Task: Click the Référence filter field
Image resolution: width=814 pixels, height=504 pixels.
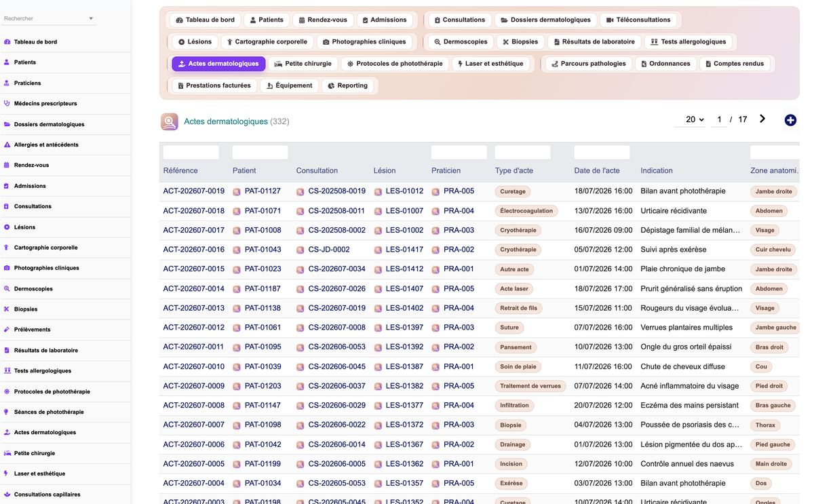Action: [x=191, y=153]
